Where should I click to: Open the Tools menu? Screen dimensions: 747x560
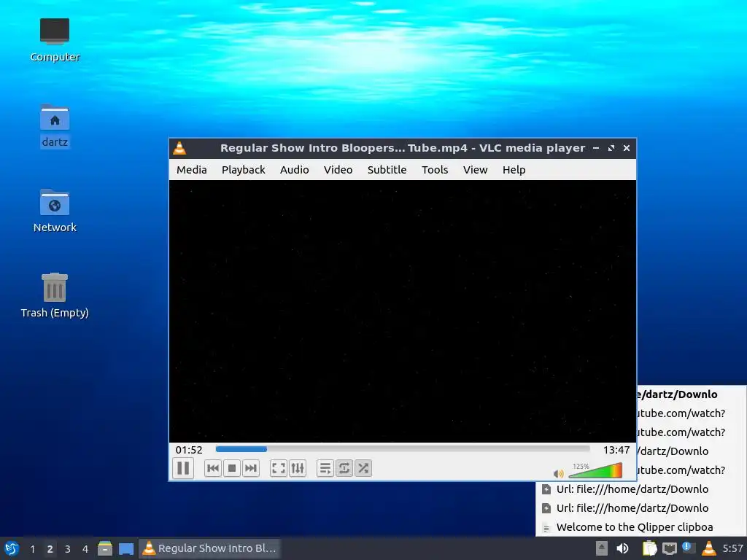point(435,169)
